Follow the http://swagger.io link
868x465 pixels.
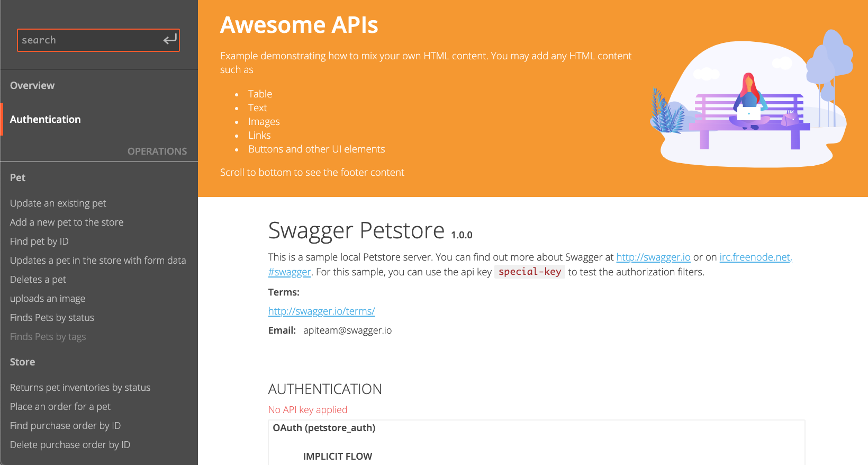653,257
